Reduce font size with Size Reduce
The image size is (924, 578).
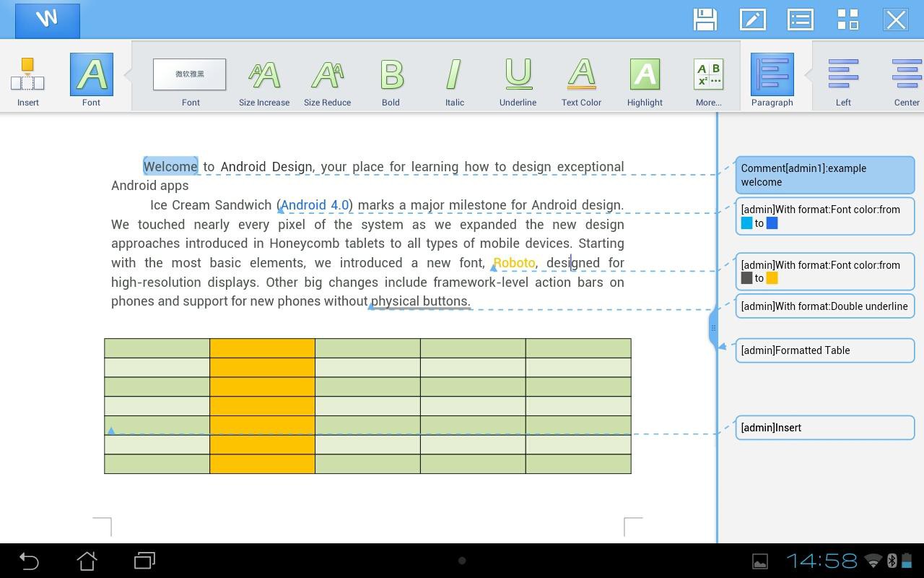coord(327,81)
